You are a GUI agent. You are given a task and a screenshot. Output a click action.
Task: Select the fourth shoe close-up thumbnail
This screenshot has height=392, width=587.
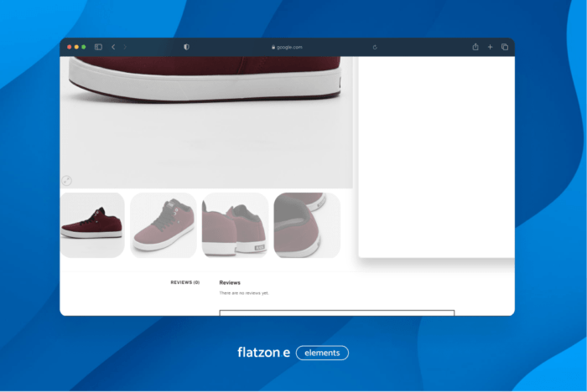[307, 225]
